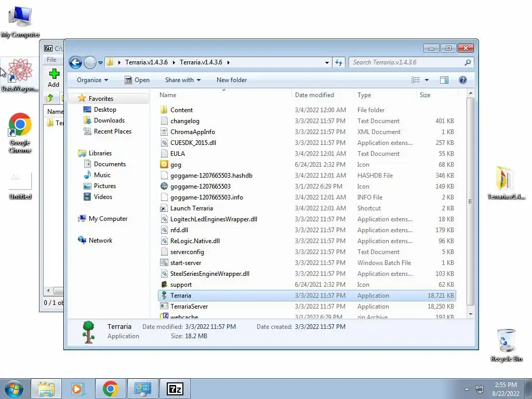This screenshot has width=532, height=399.
Task: Open the Organize dropdown menu
Action: coord(92,80)
